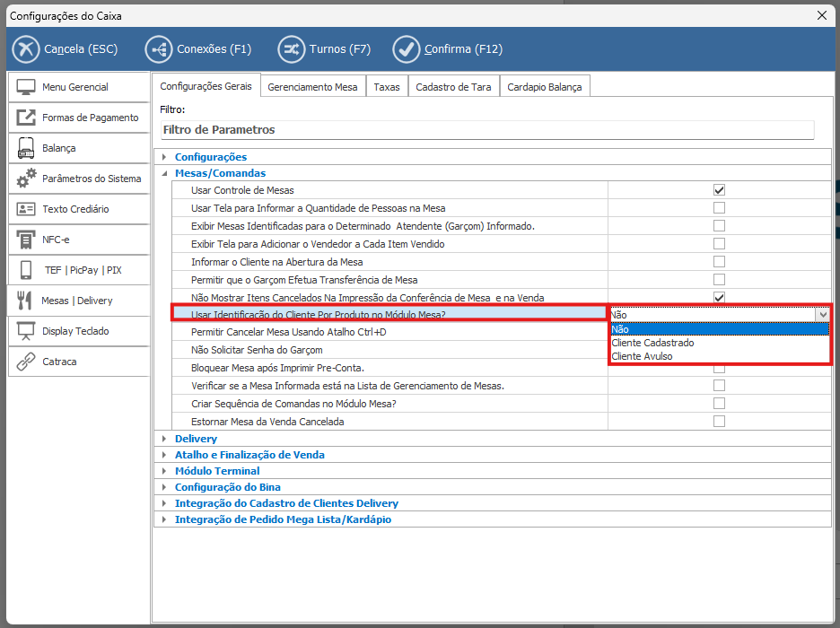Enable Informar o Cliente na Abertura checkbox
This screenshot has width=840, height=628.
point(719,262)
